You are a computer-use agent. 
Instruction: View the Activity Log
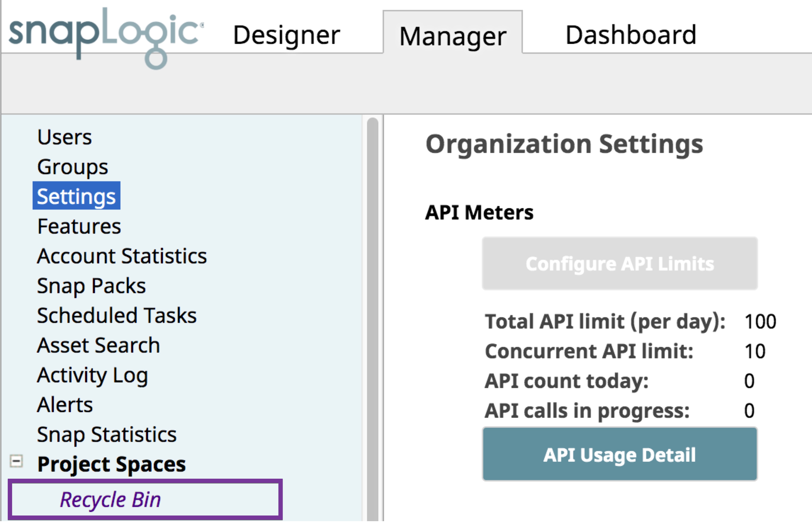92,375
